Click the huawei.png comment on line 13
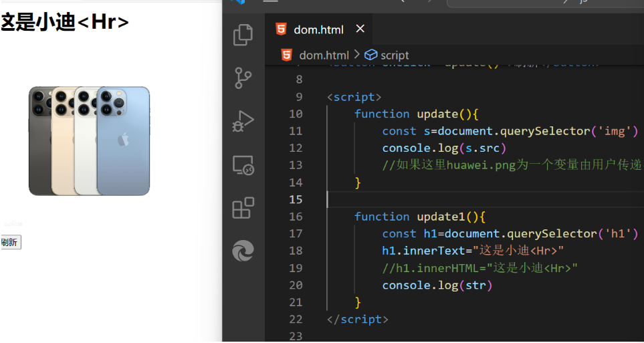Viewport: 644px width, 343px height. 513,165
